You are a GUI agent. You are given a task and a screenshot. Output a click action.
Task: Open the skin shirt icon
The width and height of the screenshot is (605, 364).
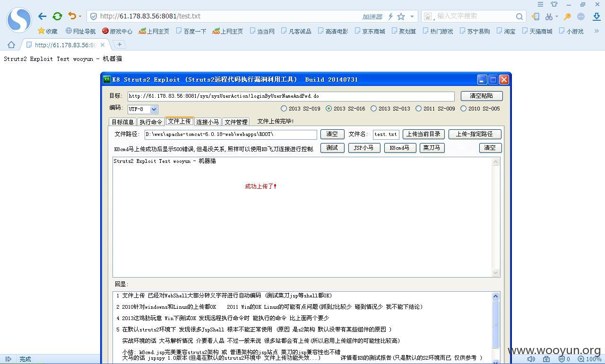coord(554,4)
